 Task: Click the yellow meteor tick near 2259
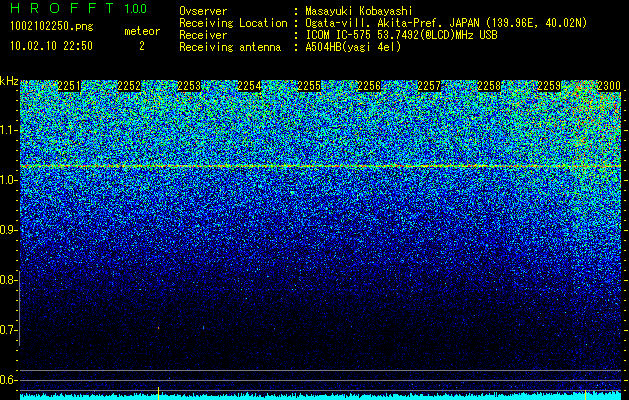click(585, 395)
